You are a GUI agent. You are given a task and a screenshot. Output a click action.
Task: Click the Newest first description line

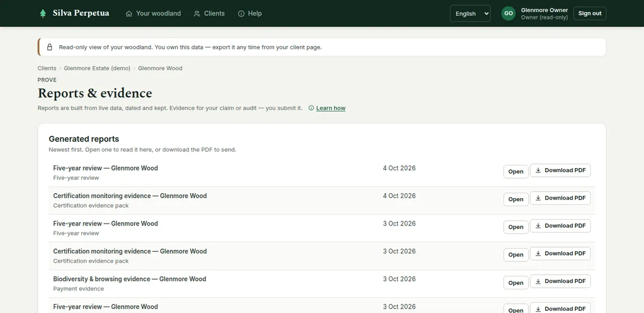tap(142, 150)
